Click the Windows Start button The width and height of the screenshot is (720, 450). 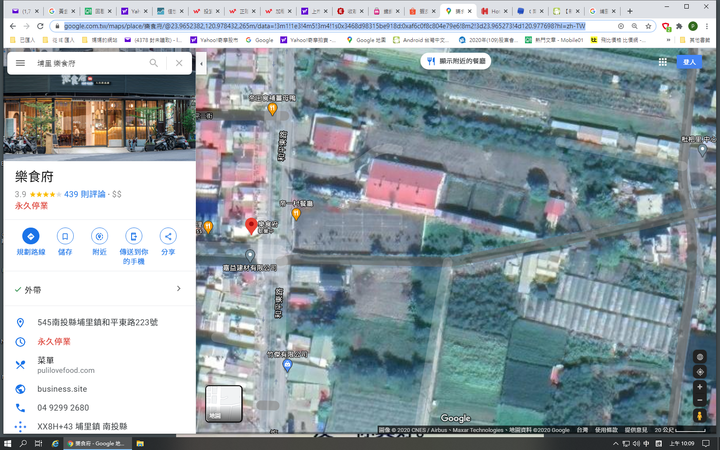(8, 443)
